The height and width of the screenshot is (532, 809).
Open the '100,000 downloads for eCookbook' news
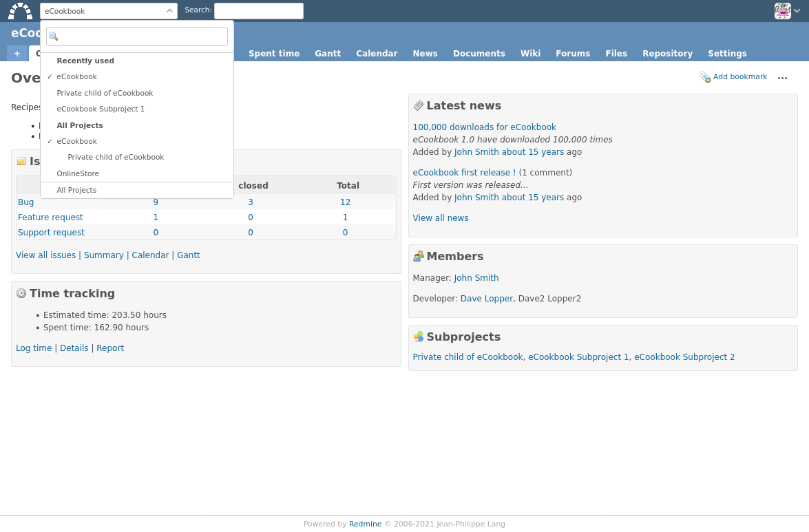(485, 127)
